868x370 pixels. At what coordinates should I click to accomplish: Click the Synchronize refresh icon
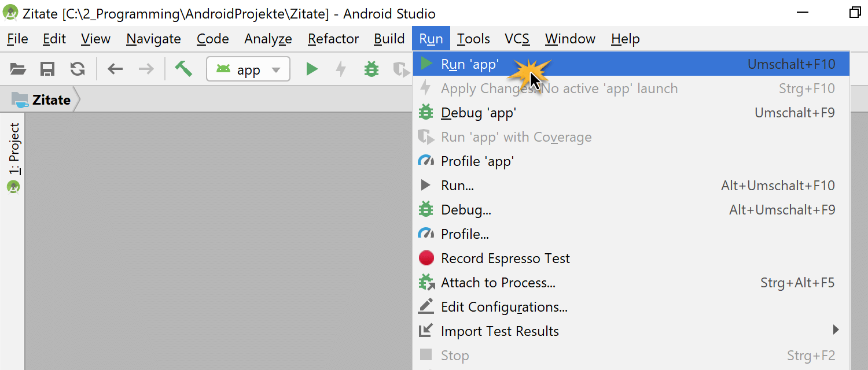click(x=78, y=69)
